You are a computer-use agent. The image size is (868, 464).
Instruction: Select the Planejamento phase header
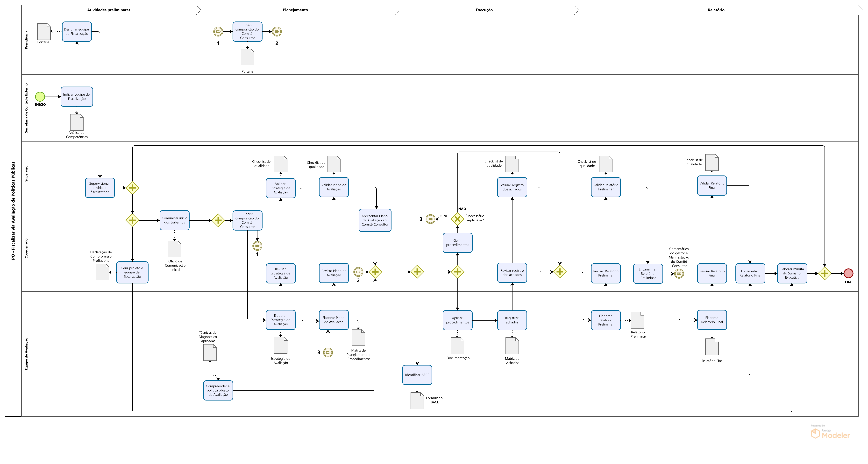(295, 10)
